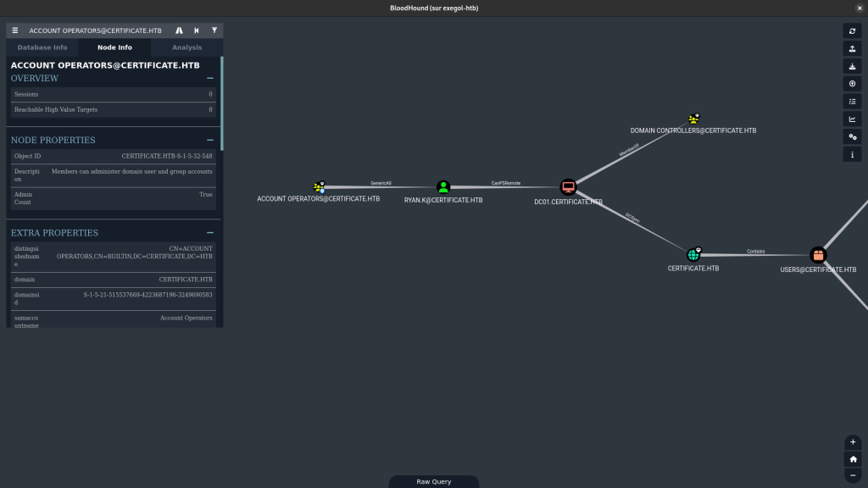Click the MemberOf edge label
Screen dimensions: 868x488
point(629,150)
